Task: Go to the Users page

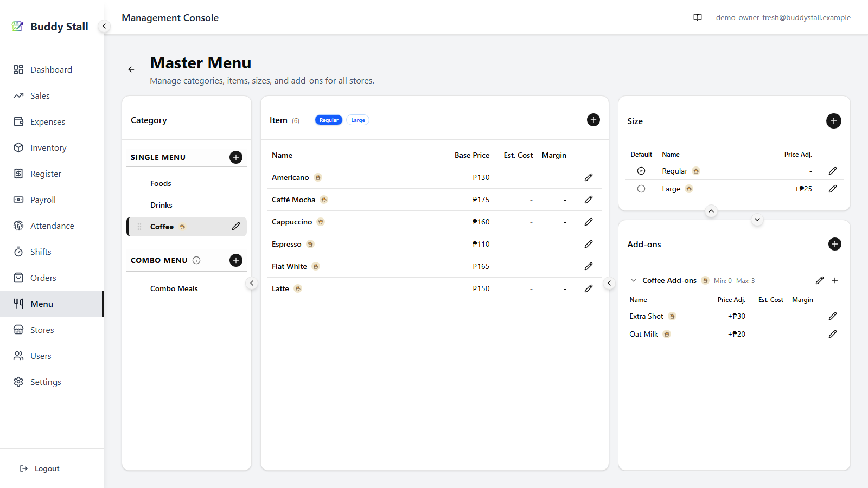Action: click(52, 356)
